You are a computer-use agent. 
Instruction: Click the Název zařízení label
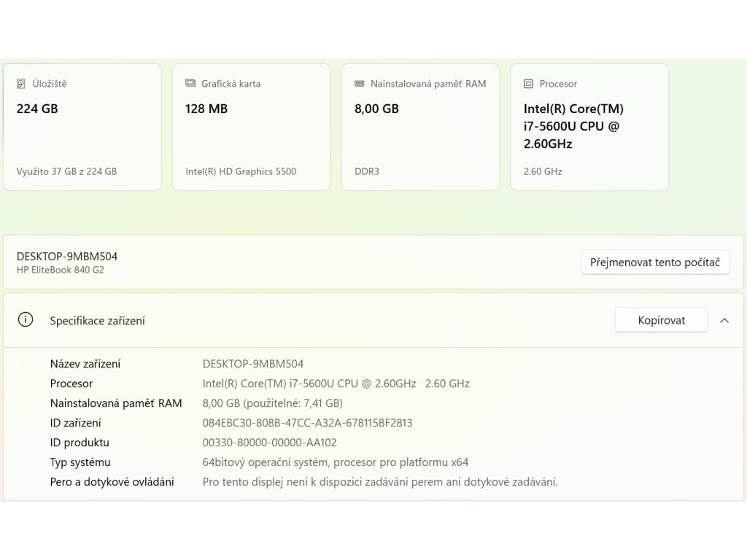pos(85,364)
